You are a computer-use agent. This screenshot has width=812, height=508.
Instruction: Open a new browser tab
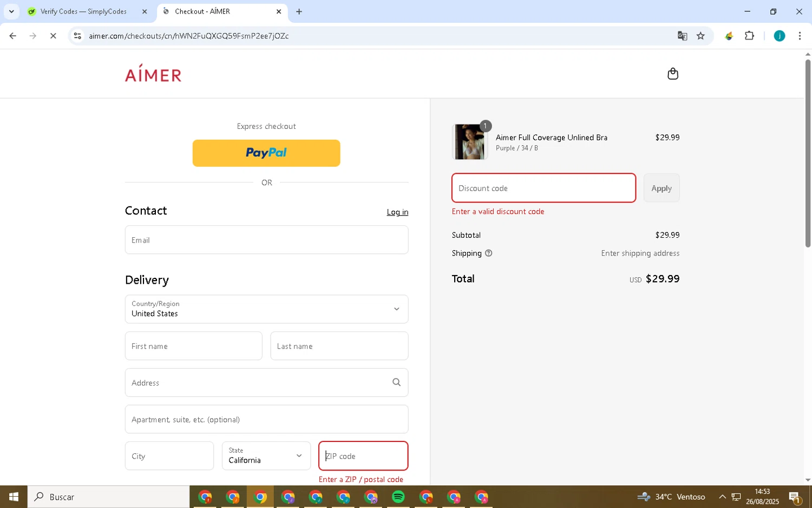[x=299, y=11]
